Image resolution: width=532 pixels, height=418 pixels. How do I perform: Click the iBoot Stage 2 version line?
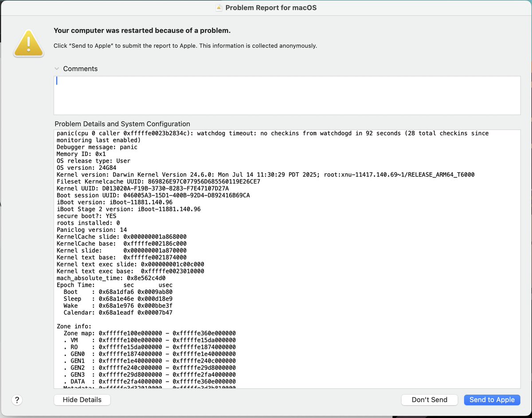[129, 209]
